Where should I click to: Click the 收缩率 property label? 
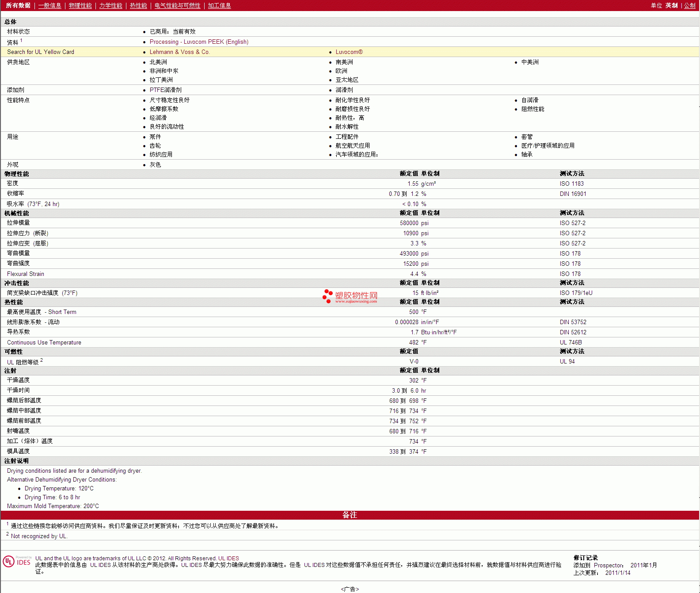(x=15, y=194)
